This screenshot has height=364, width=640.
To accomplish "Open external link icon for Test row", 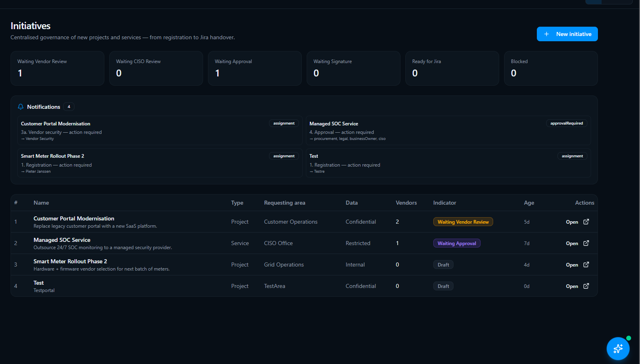I will click(x=586, y=286).
